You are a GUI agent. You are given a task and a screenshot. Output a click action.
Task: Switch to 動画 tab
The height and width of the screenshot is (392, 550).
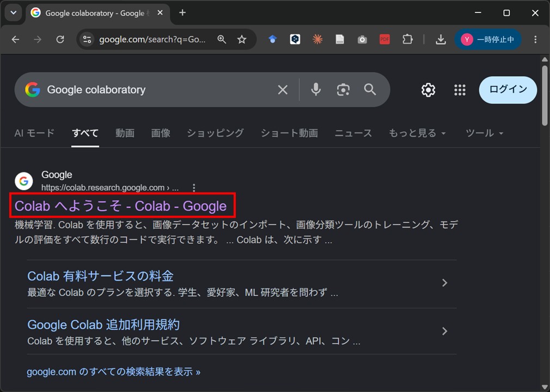point(125,133)
